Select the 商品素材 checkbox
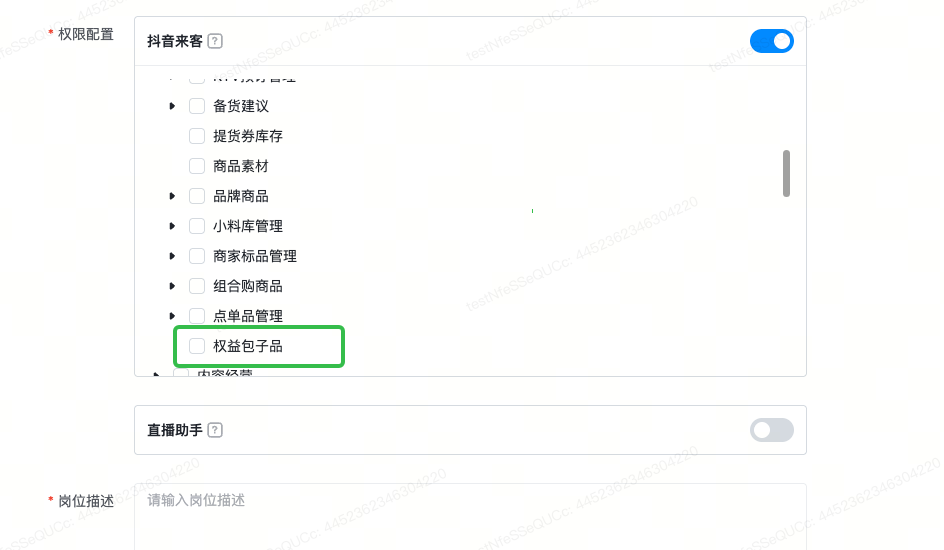 coord(197,166)
